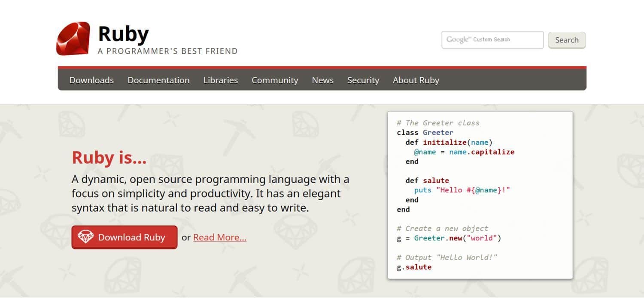Open the News section
The height and width of the screenshot is (298, 644).
[x=322, y=80]
